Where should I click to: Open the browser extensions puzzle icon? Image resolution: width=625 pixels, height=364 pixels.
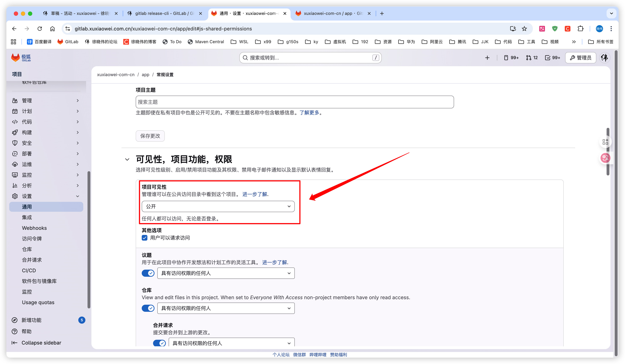(580, 29)
